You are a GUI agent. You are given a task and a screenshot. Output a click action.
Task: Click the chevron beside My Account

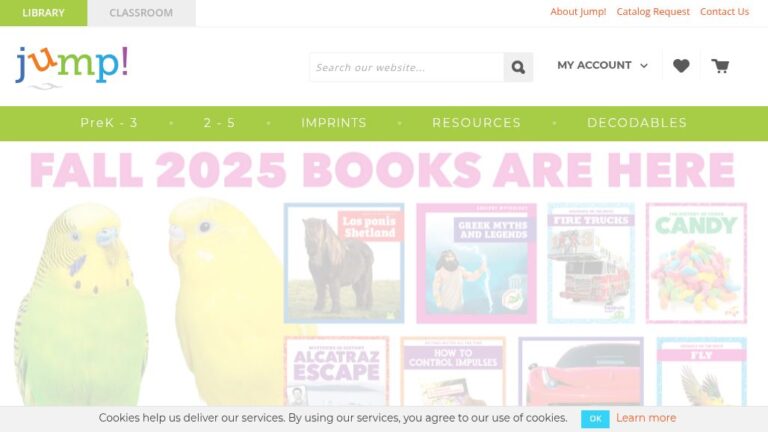point(644,66)
